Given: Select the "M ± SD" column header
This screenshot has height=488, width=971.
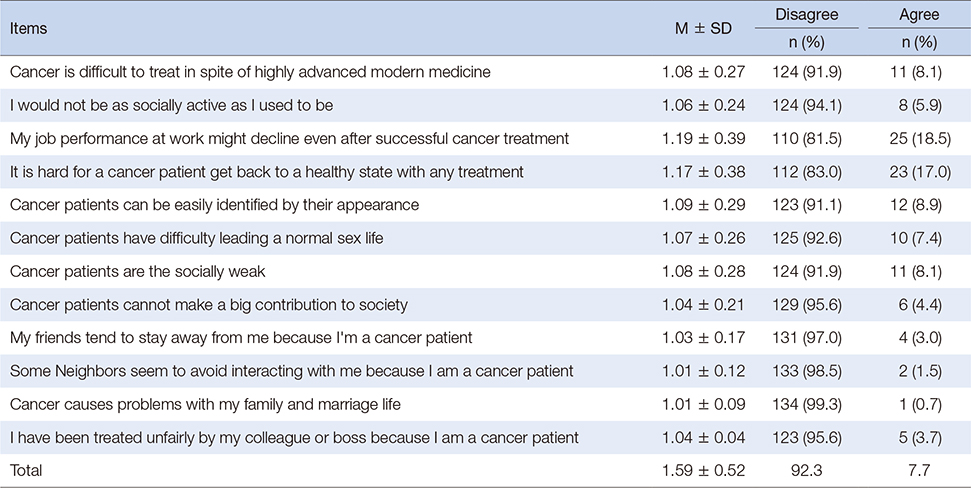Looking at the screenshot, I should (x=698, y=29).
